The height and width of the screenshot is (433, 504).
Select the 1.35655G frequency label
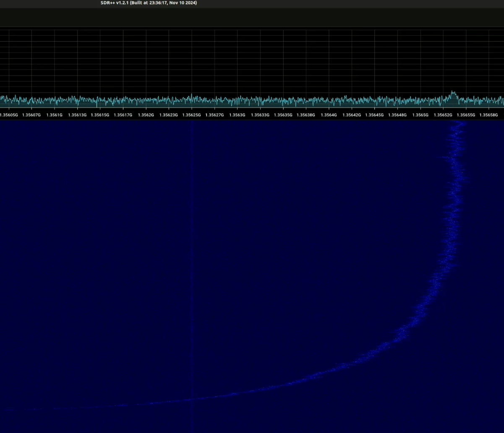click(466, 115)
